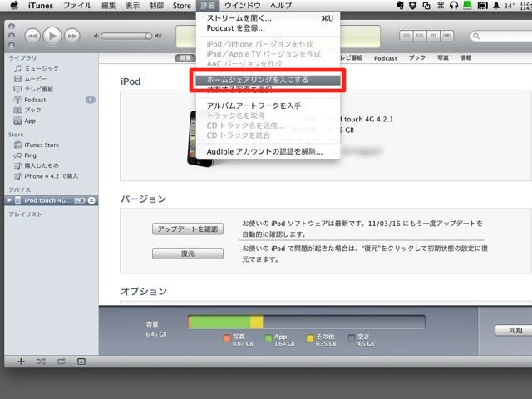Click the プレイリスト sidebar header

click(25, 214)
